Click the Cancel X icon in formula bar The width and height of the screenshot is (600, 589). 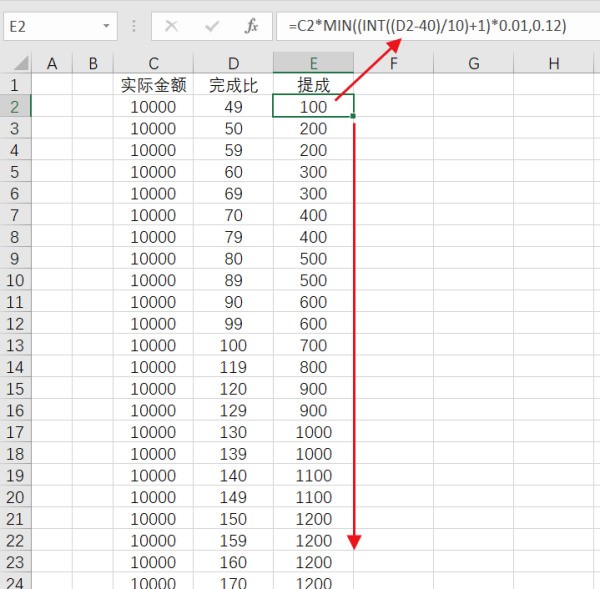171,26
